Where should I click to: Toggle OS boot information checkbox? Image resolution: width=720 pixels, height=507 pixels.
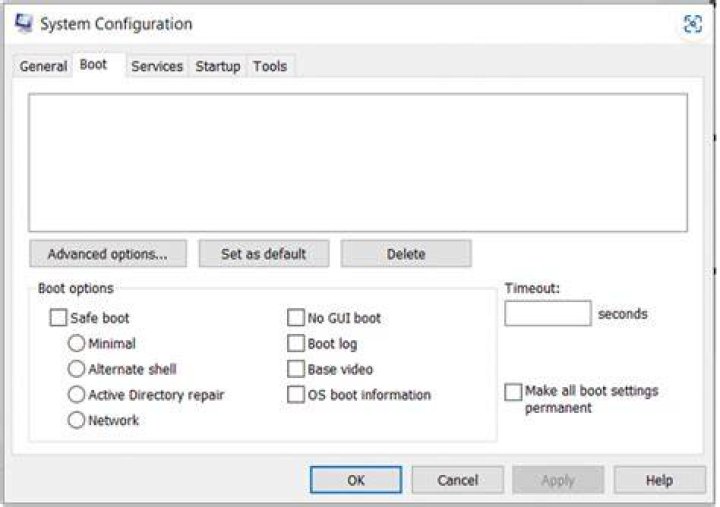click(296, 394)
